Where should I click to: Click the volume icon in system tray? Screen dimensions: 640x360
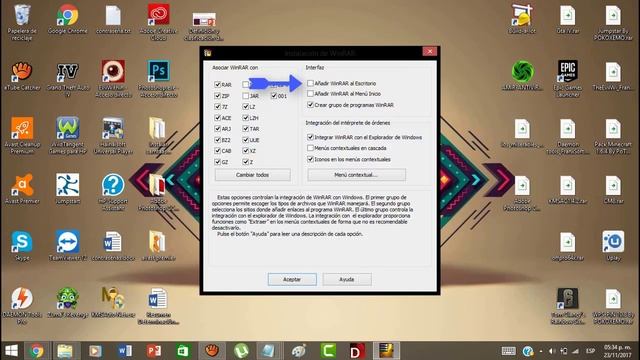[552, 351]
